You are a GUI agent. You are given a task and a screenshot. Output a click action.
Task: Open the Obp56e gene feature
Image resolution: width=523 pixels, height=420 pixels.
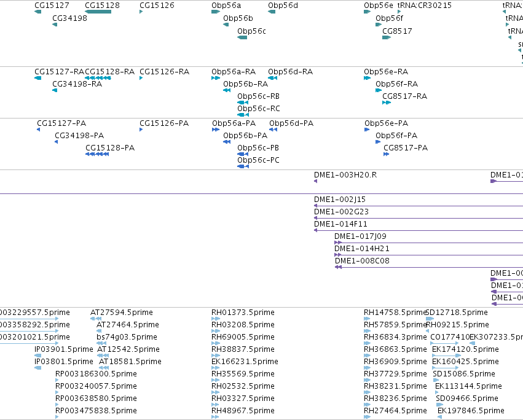[x=368, y=12]
